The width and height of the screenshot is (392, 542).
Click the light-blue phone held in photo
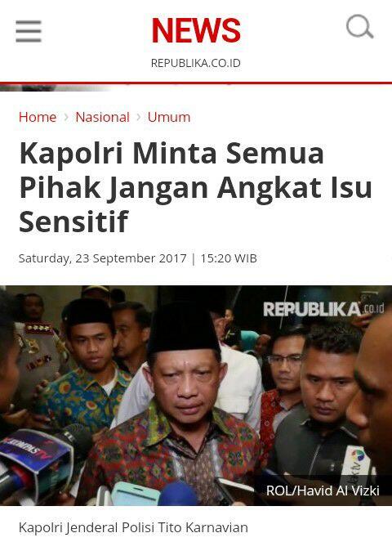point(136,493)
